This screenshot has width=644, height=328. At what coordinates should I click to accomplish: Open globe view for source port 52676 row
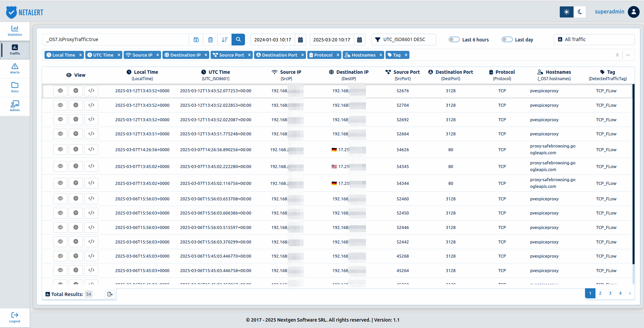76,91
